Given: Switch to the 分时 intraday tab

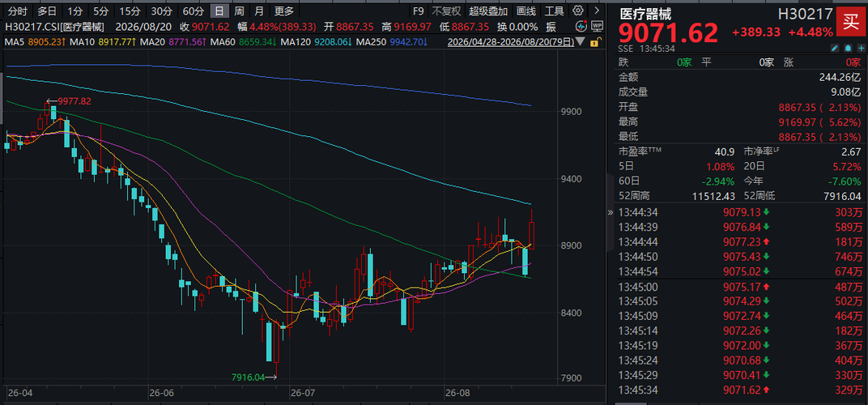Looking at the screenshot, I should pyautogui.click(x=17, y=11).
